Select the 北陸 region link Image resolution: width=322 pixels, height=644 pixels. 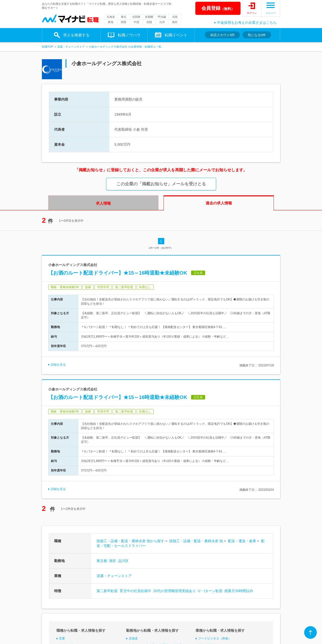click(x=175, y=17)
